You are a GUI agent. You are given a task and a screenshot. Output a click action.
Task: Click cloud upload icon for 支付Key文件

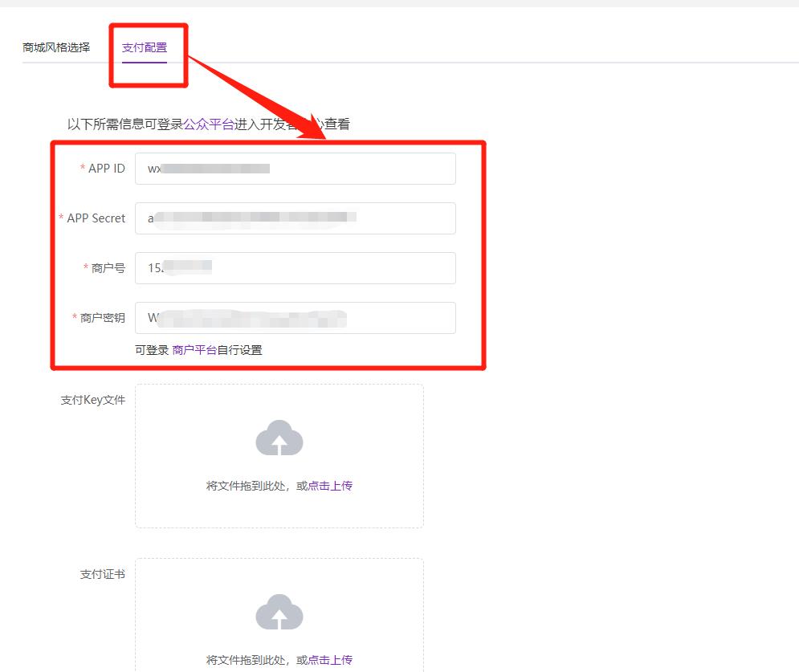coord(279,438)
